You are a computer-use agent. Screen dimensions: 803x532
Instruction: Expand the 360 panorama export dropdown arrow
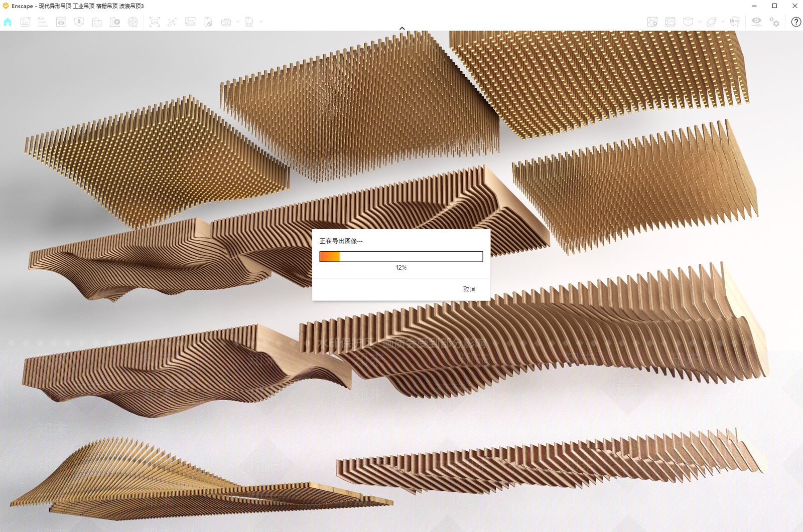coord(238,22)
